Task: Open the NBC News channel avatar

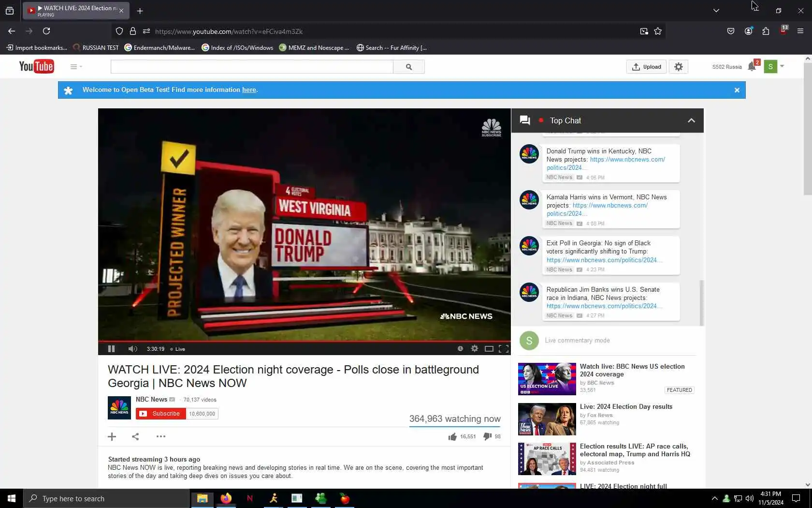Action: click(x=119, y=408)
